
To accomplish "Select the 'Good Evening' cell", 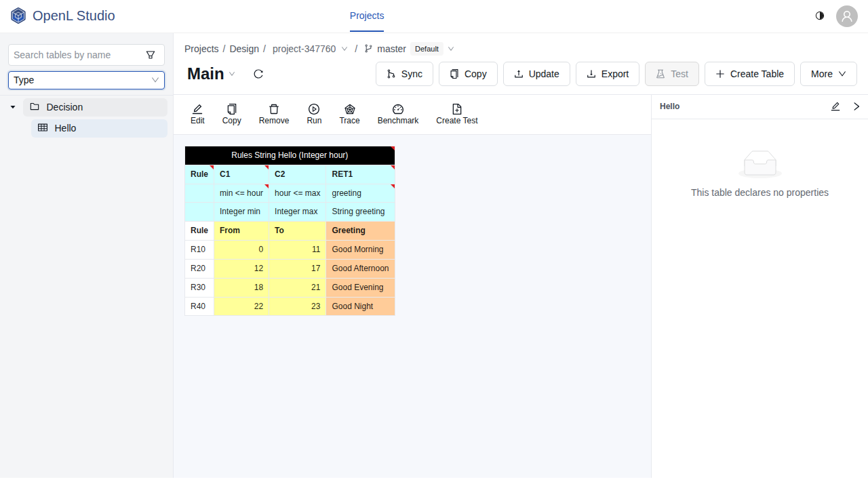I will pyautogui.click(x=360, y=287).
